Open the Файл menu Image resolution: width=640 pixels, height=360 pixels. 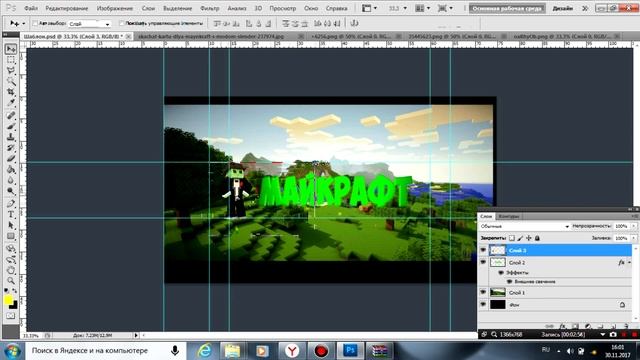pos(31,8)
